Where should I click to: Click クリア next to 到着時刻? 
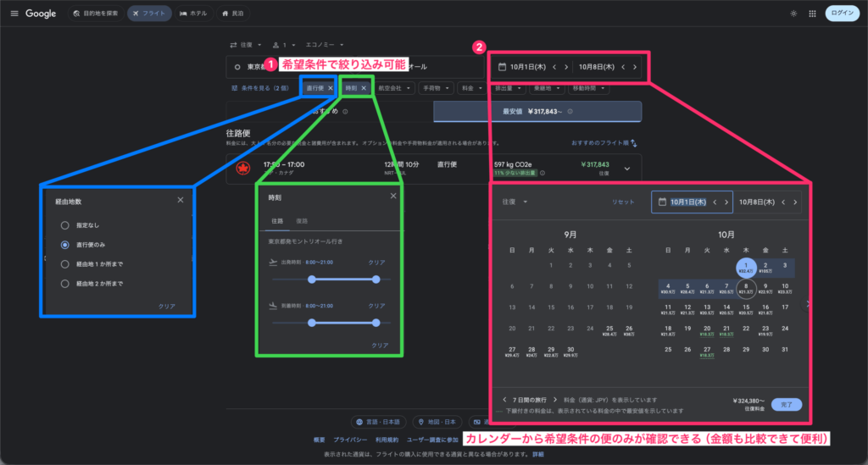[x=376, y=306]
